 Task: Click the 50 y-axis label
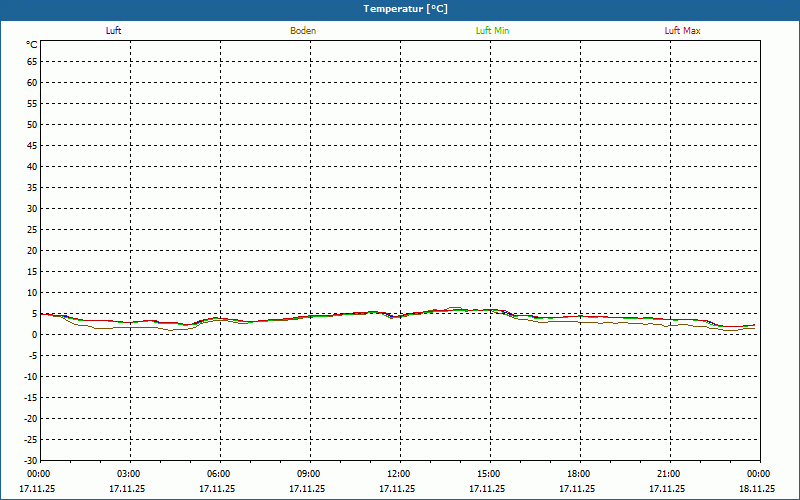point(32,124)
